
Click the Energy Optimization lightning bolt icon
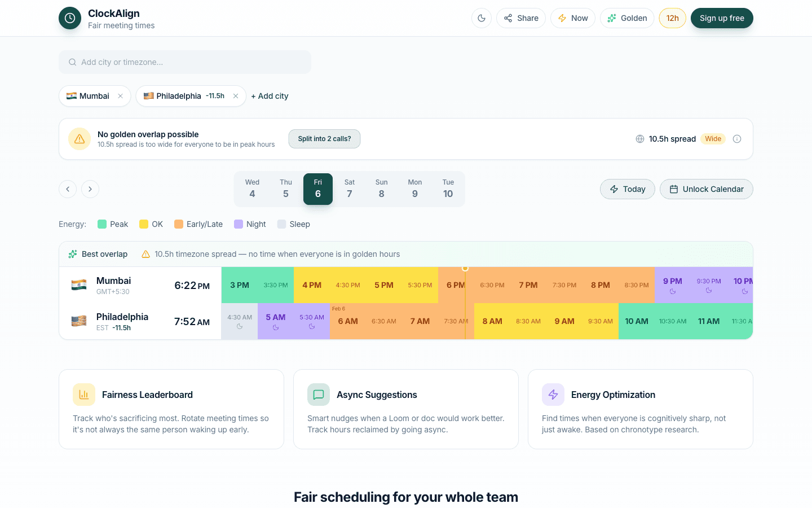[x=553, y=395]
